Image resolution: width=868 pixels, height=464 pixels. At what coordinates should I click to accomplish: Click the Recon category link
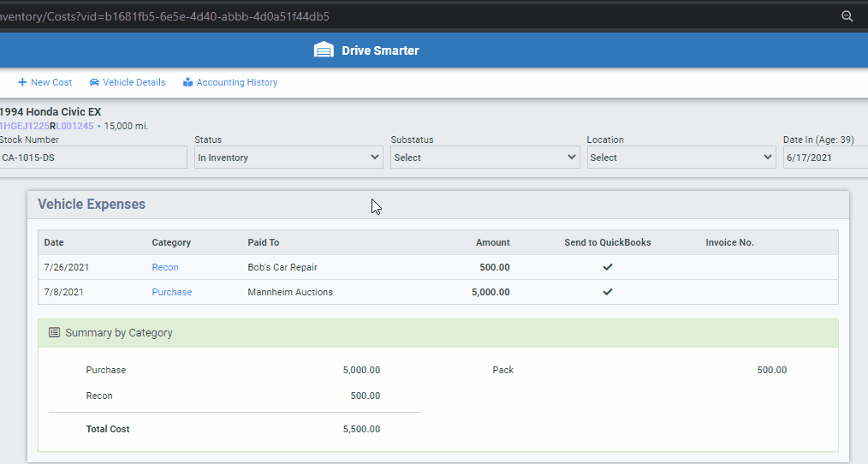pos(165,267)
